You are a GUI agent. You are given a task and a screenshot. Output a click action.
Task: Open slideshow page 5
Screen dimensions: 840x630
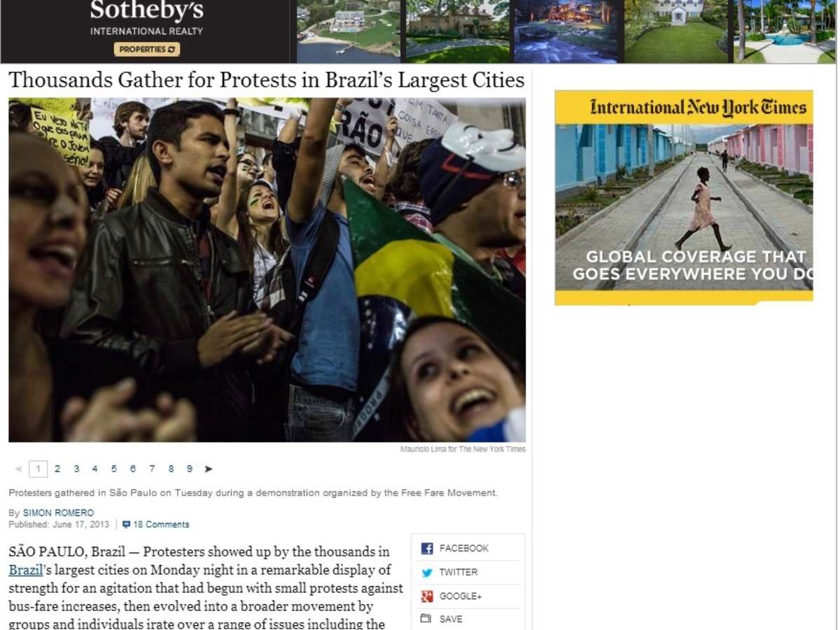[113, 469]
